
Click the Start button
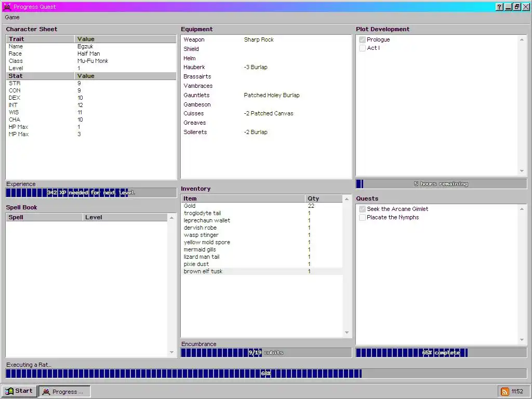(19, 391)
